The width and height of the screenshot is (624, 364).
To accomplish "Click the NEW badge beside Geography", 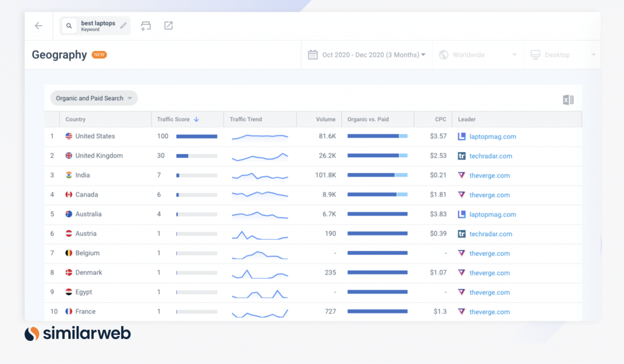I will [x=99, y=54].
